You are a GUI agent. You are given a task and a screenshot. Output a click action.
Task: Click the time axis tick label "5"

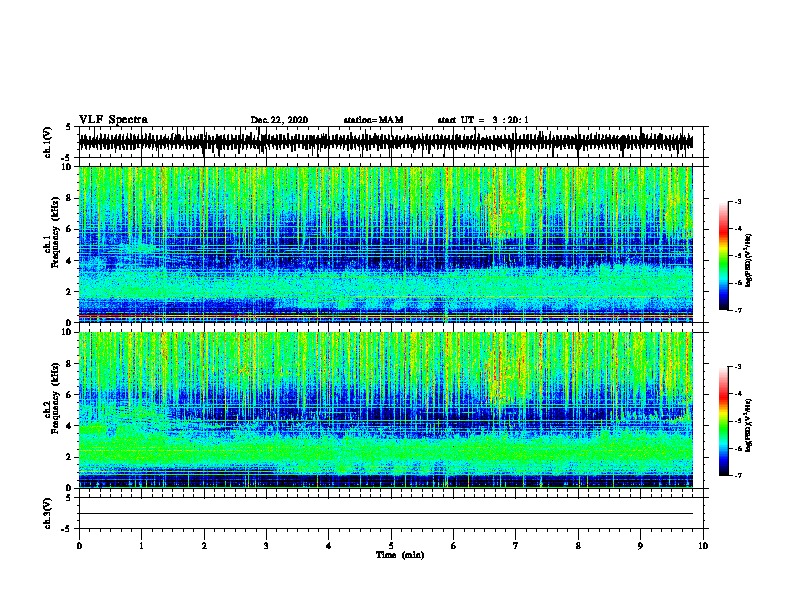click(391, 545)
